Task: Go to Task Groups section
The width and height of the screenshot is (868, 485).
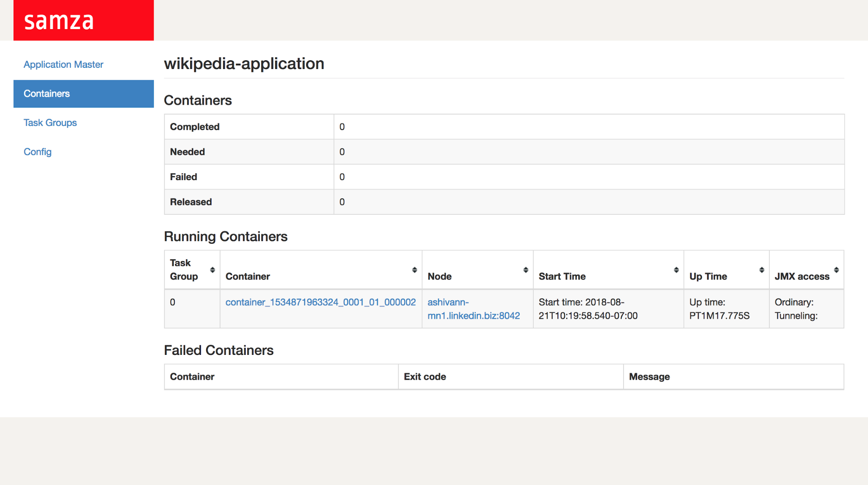Action: [50, 123]
